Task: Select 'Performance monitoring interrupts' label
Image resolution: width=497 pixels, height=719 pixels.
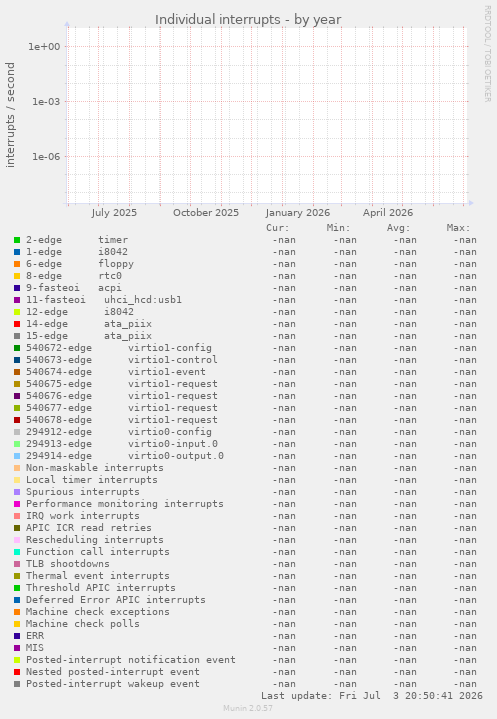Action: (x=125, y=503)
